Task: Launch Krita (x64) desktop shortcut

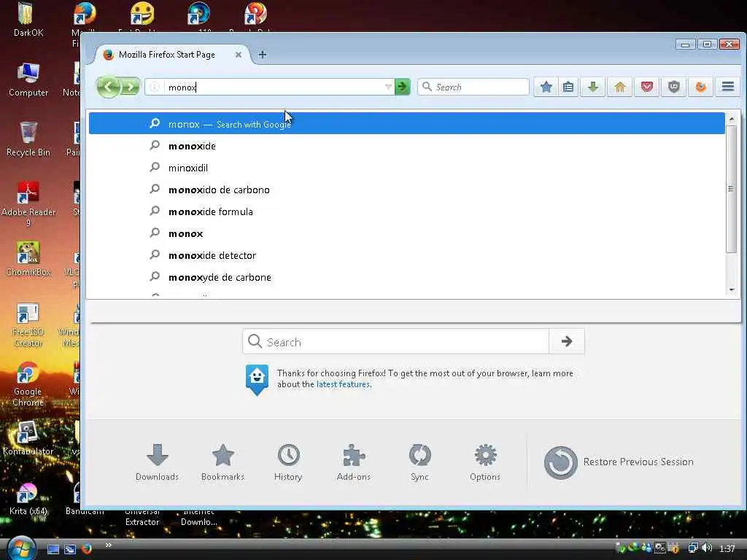Action: (x=28, y=498)
